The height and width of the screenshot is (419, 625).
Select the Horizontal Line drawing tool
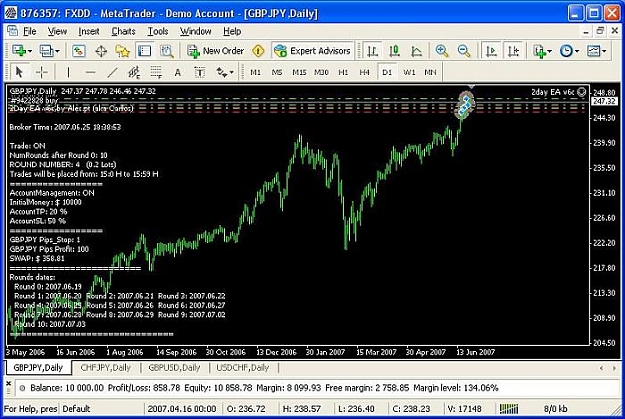pyautogui.click(x=90, y=73)
